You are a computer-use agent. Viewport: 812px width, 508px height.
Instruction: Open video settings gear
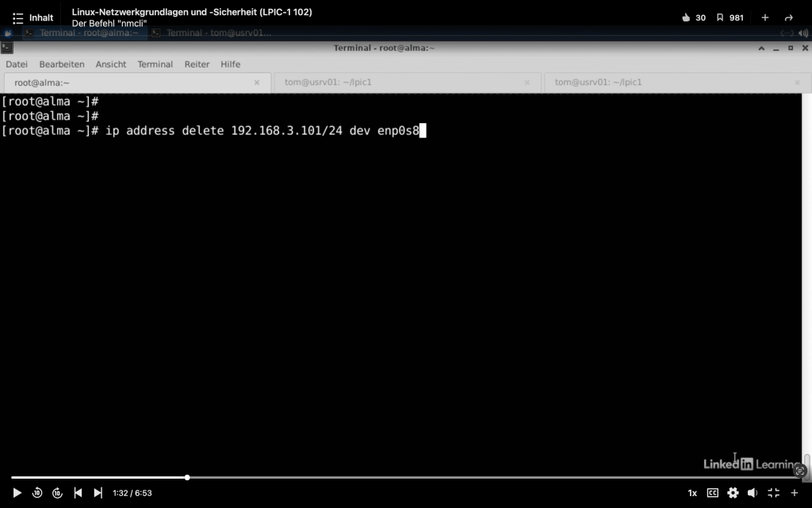[x=733, y=493]
